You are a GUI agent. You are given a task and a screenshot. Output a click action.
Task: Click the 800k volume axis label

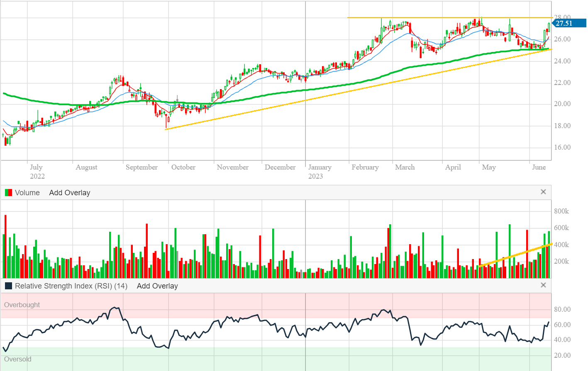[x=561, y=211]
